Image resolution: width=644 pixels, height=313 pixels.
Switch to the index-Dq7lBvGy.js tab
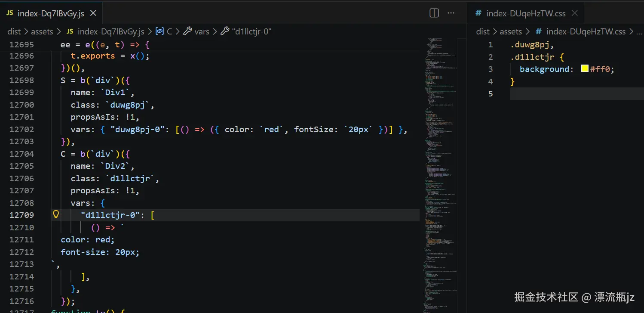pos(52,13)
